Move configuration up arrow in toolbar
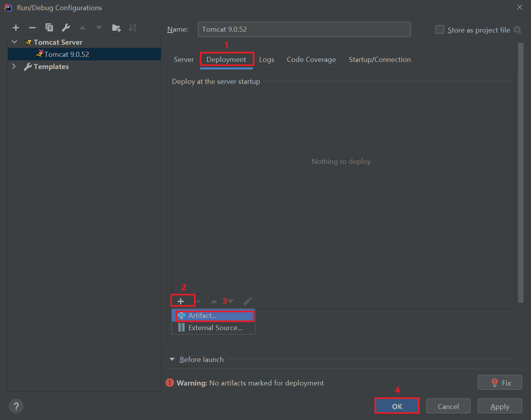Viewport: 531px width, 420px height. (82, 28)
